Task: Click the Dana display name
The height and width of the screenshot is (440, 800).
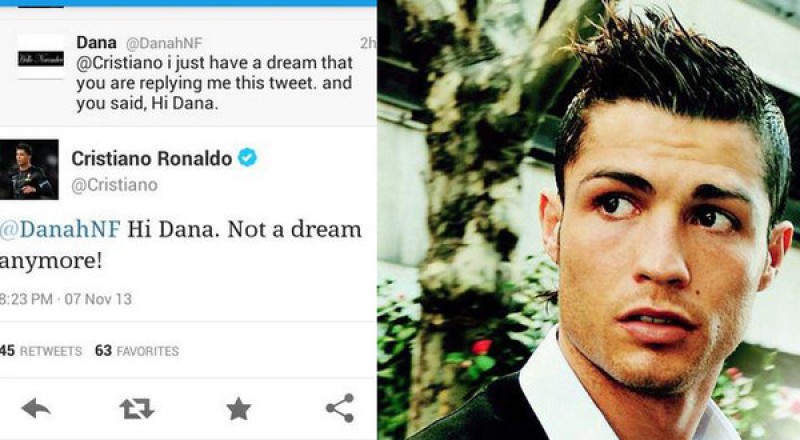Action: tap(96, 42)
